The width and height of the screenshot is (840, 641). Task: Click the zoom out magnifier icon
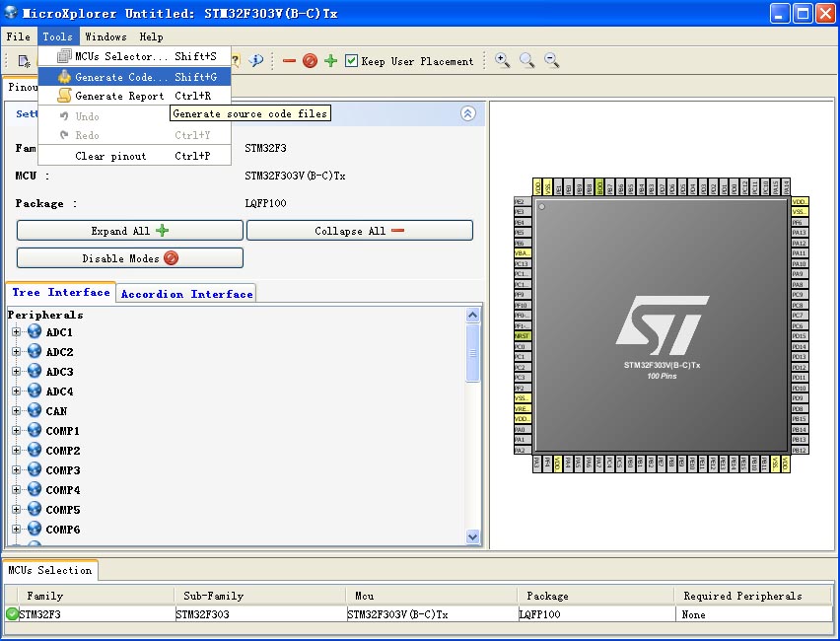551,60
